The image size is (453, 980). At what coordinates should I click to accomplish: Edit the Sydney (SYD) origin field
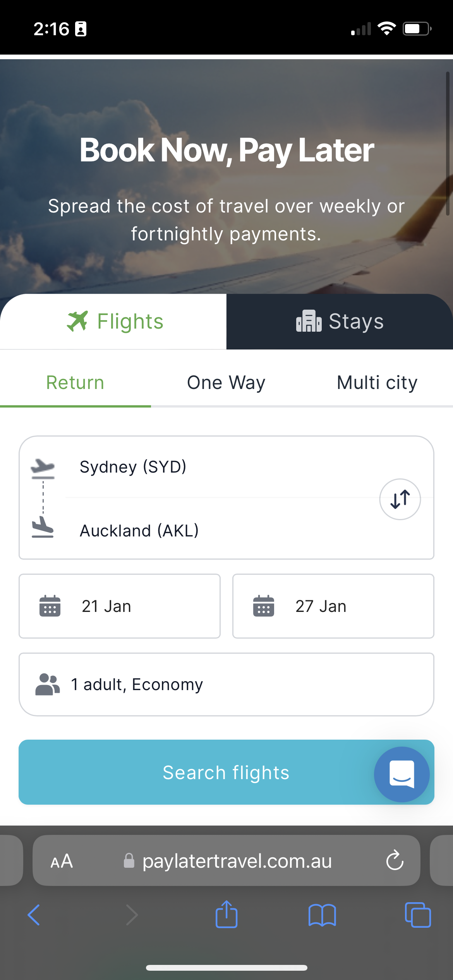point(221,467)
